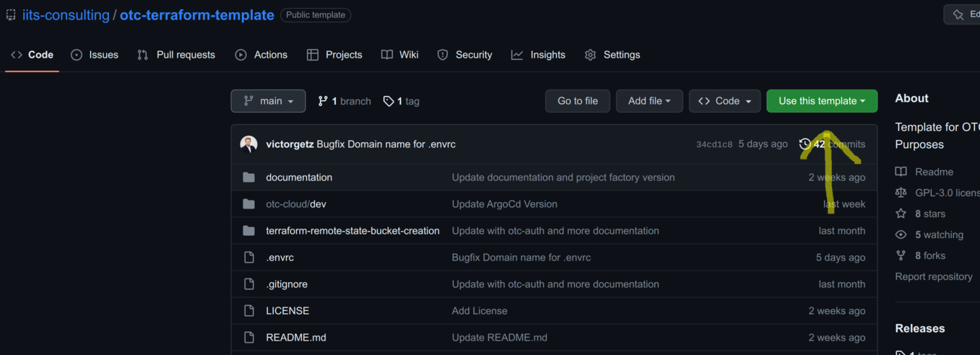The image size is (980, 355).
Task: View the 8 forks link
Action: pyautogui.click(x=920, y=255)
